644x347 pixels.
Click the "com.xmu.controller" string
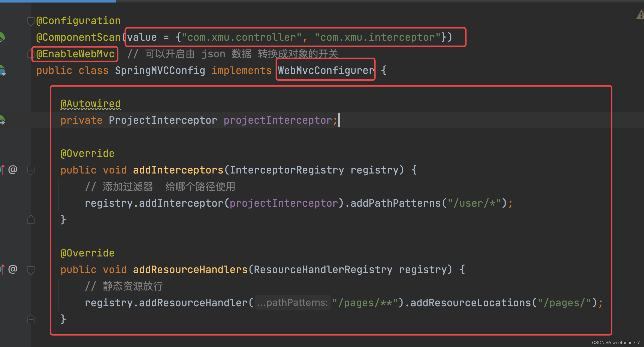pyautogui.click(x=242, y=37)
